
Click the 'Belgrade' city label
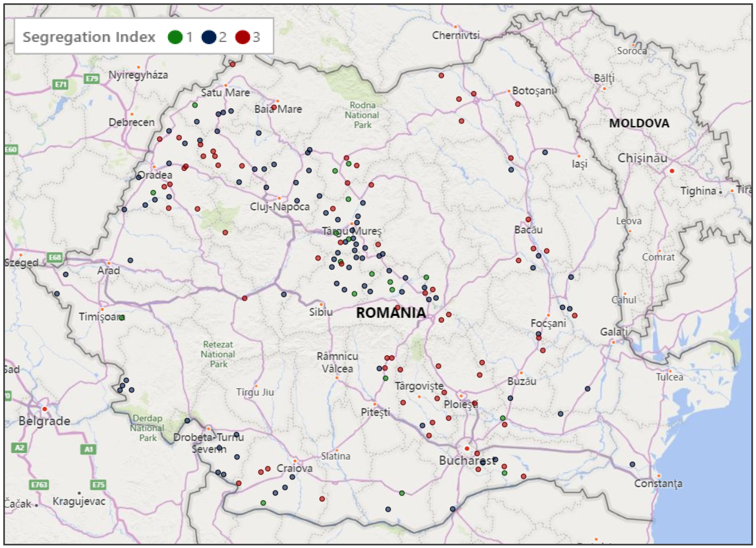pyautogui.click(x=44, y=421)
